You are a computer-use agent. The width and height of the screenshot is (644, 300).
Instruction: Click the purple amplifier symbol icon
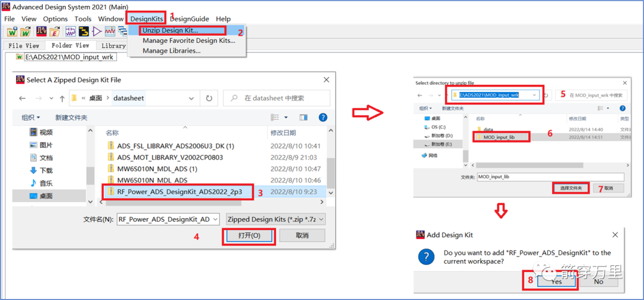[x=97, y=31]
